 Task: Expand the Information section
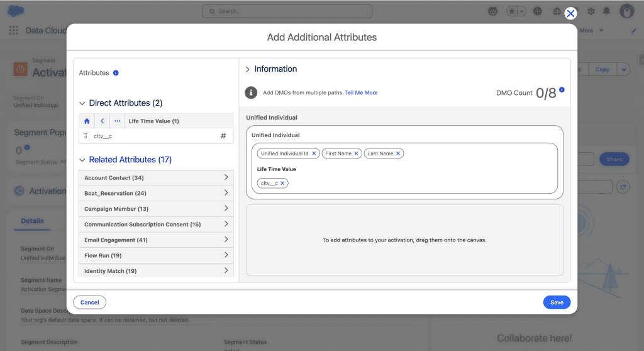(248, 69)
